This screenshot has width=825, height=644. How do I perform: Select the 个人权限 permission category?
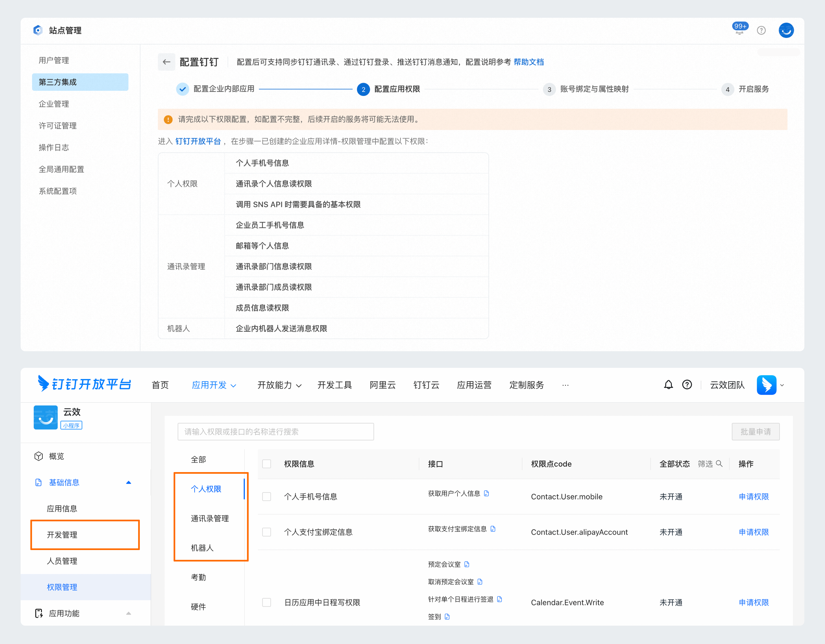pos(206,489)
